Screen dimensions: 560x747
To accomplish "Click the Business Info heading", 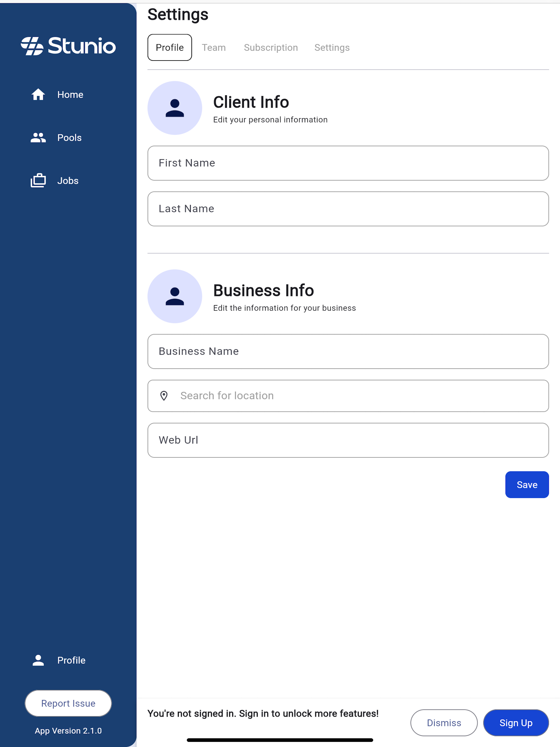I will coord(263,290).
